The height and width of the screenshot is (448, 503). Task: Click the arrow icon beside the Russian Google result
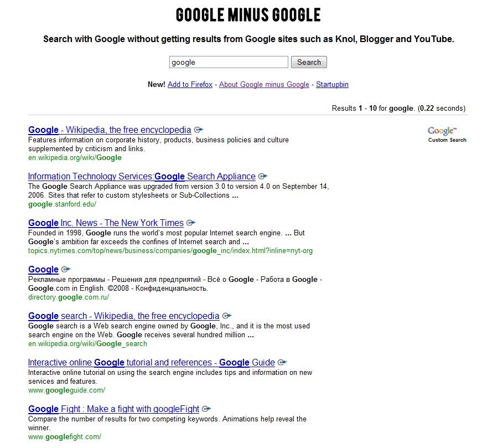pos(66,270)
